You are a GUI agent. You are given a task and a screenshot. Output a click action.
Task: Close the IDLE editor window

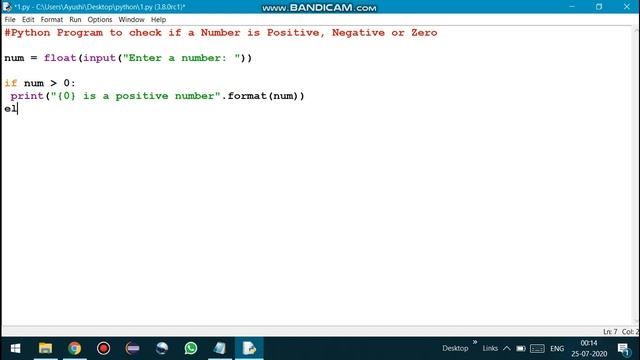[627, 7]
